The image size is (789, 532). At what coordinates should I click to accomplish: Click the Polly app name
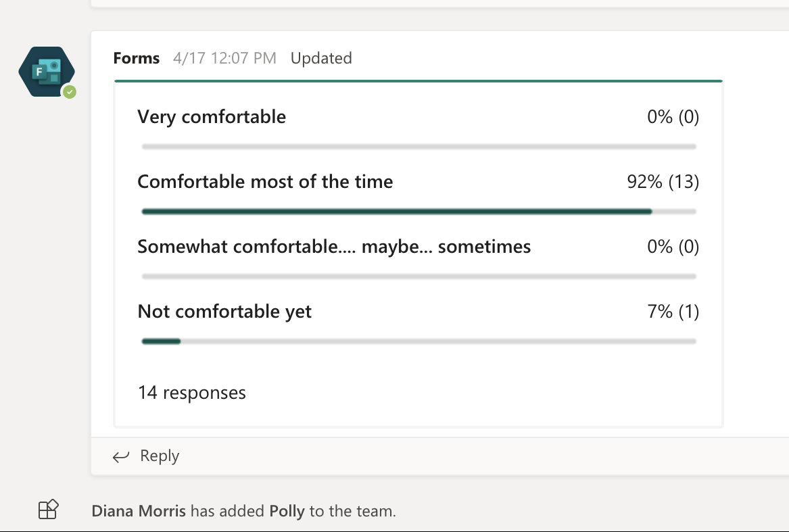(x=287, y=511)
